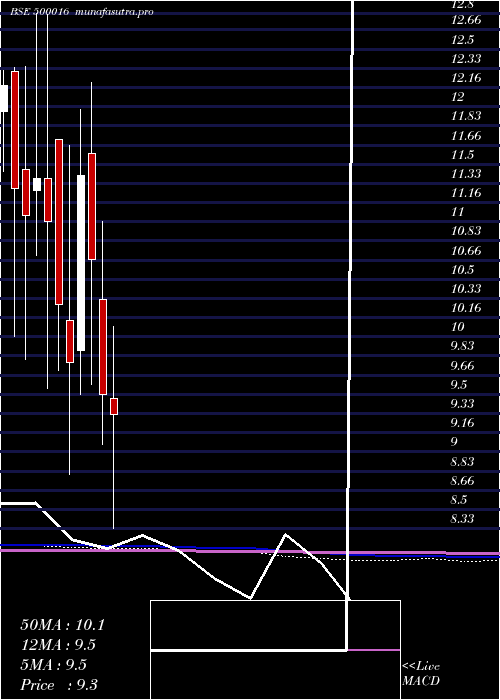This screenshot has height=700, width=500.
Task: Click the 8.5 price axis label
Action: pos(459,500)
